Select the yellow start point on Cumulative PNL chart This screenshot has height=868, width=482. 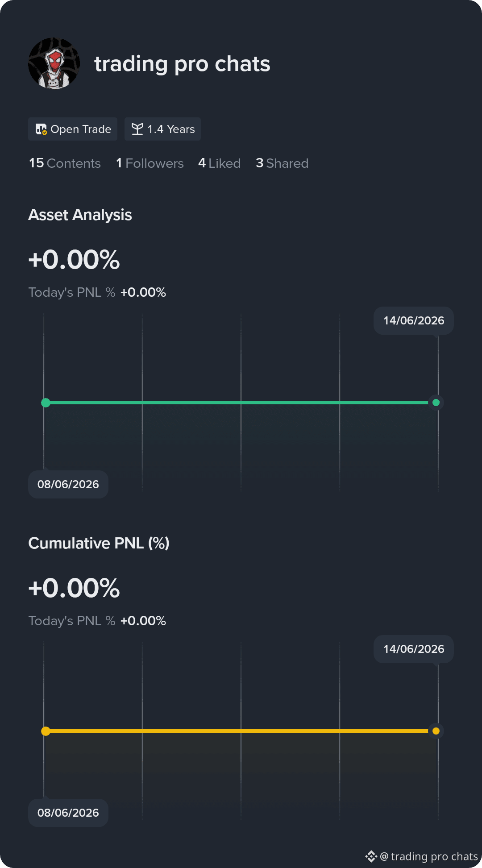pyautogui.click(x=46, y=731)
